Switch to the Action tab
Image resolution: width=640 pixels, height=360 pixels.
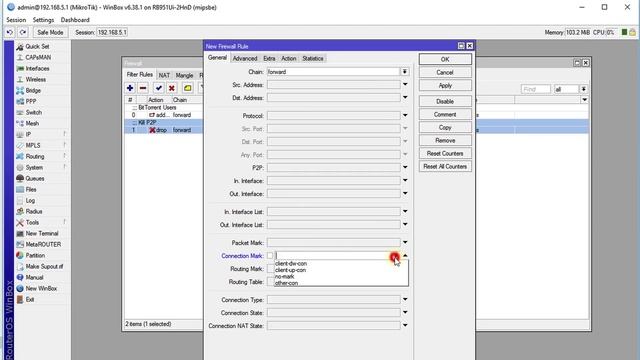[x=289, y=58]
